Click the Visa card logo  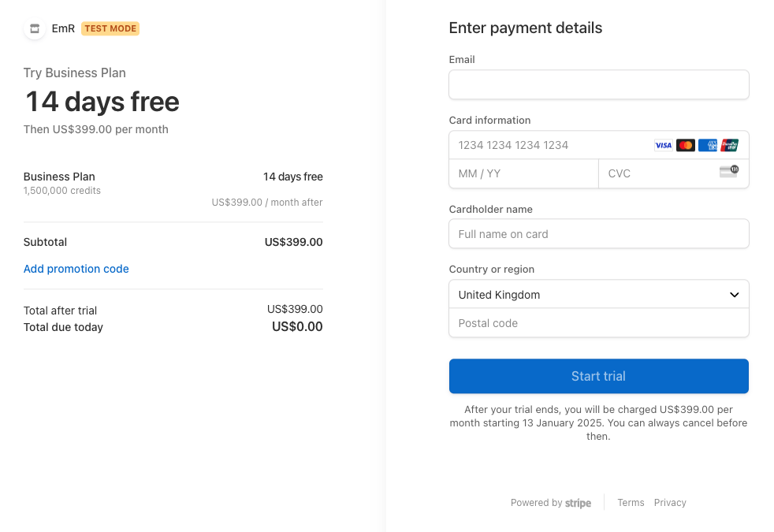pos(663,146)
